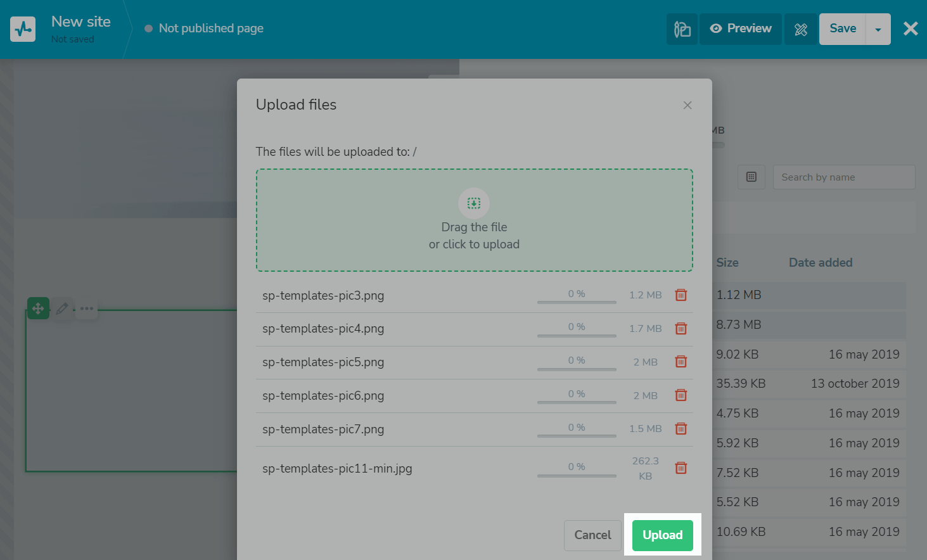The width and height of the screenshot is (927, 560).
Task: Close the Upload files dialog
Action: pyautogui.click(x=687, y=105)
